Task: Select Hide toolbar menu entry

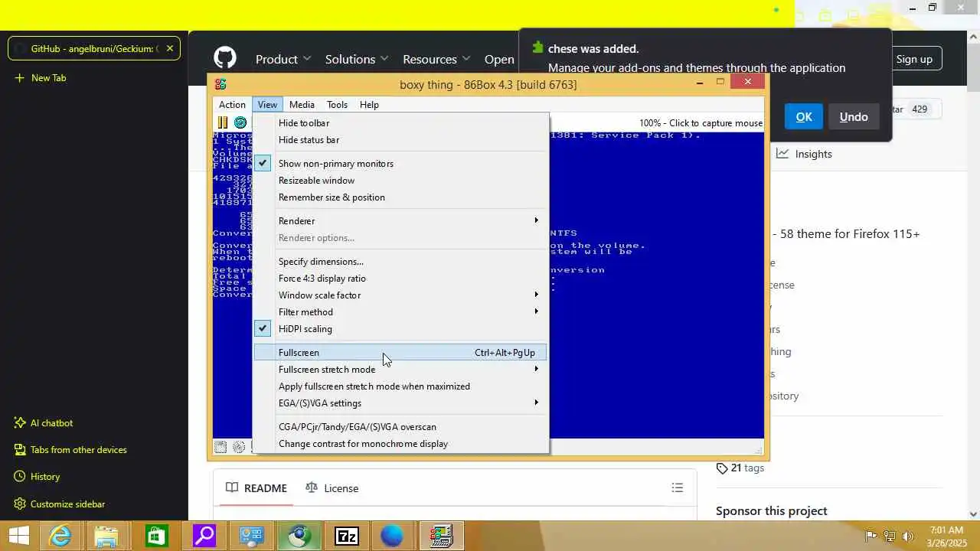Action: [400, 122]
